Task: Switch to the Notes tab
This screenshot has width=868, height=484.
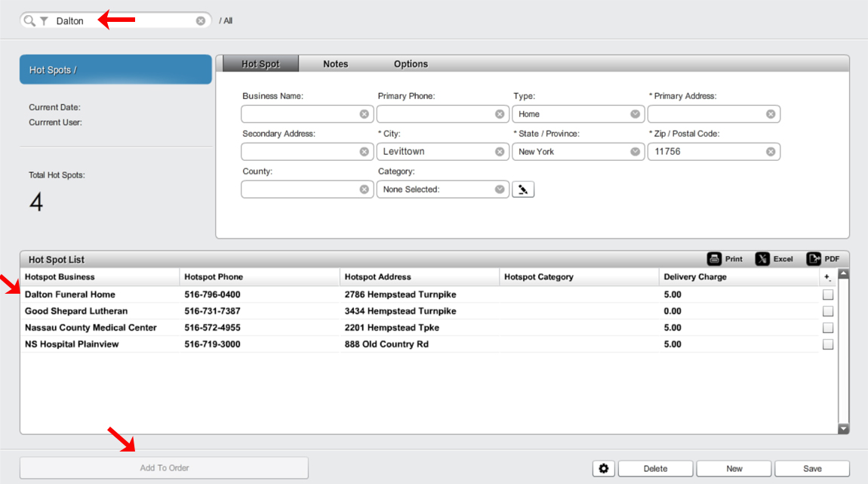Action: click(x=335, y=63)
